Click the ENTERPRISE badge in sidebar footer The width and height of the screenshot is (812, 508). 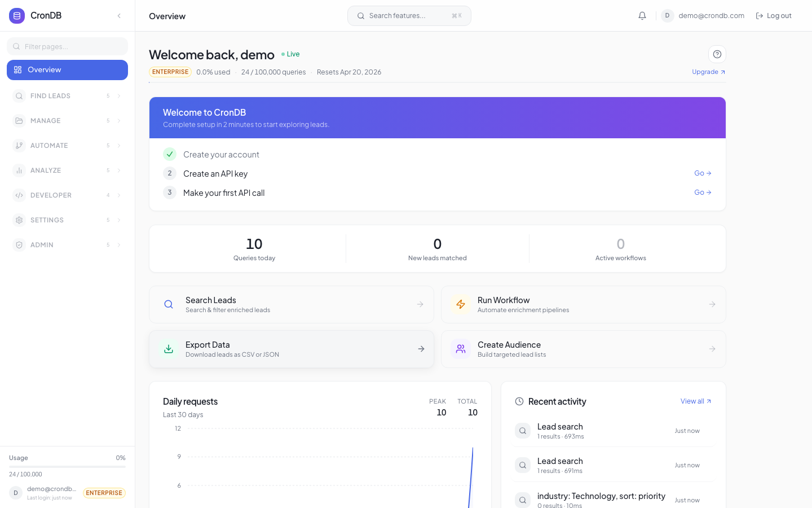coord(104,493)
